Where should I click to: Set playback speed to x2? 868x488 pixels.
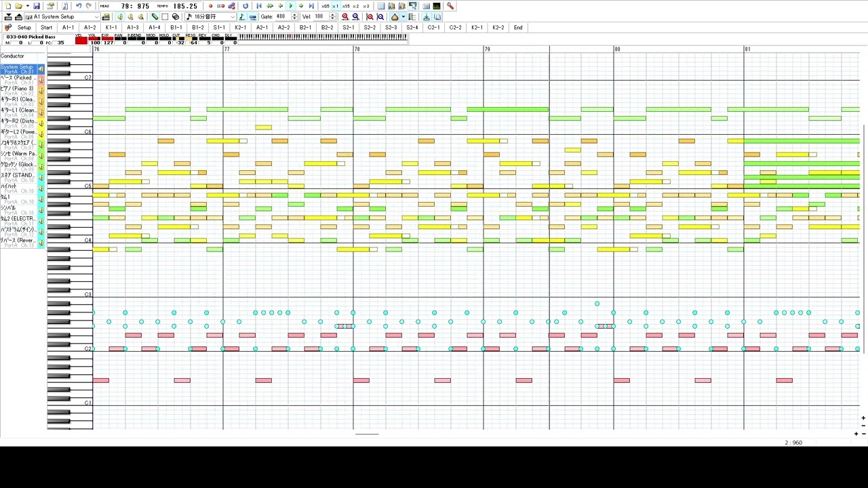(x=355, y=6)
